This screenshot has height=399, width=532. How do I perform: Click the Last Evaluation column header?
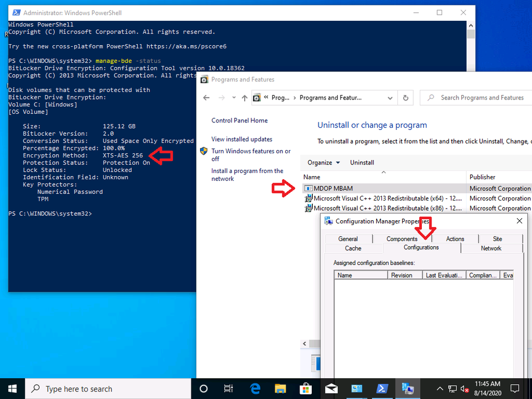[x=444, y=275]
